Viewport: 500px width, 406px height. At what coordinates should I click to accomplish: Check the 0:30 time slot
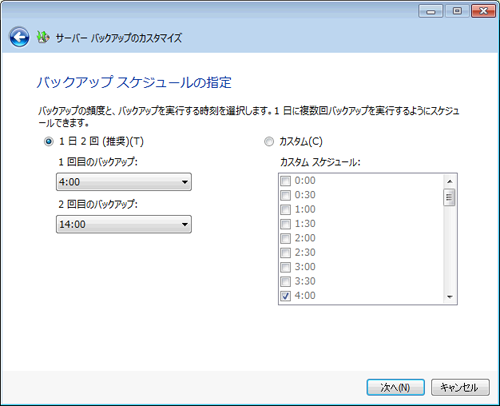[285, 195]
